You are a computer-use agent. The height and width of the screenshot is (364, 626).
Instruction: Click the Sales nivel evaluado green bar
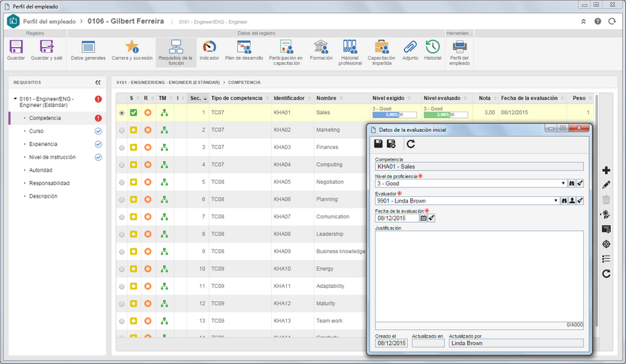point(446,115)
